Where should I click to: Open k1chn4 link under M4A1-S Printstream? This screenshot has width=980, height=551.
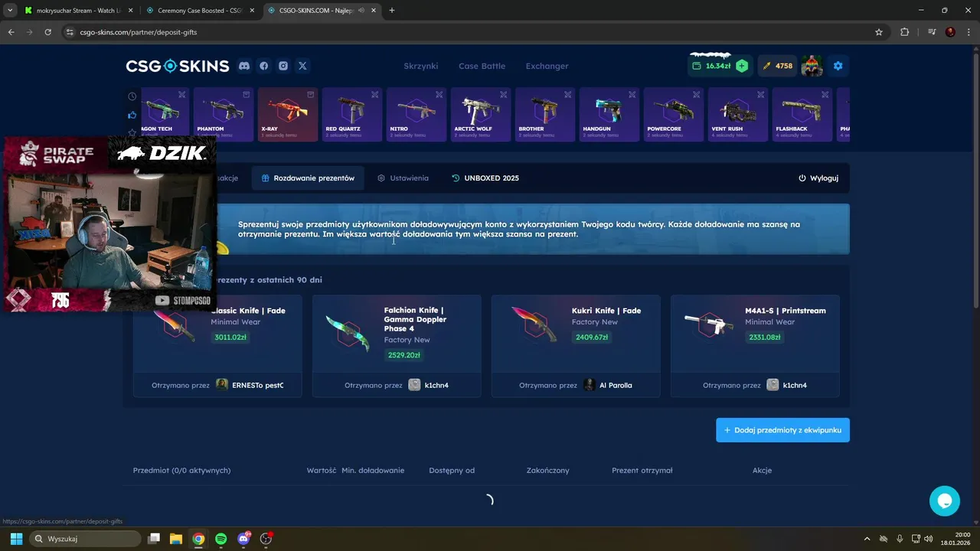(x=787, y=385)
